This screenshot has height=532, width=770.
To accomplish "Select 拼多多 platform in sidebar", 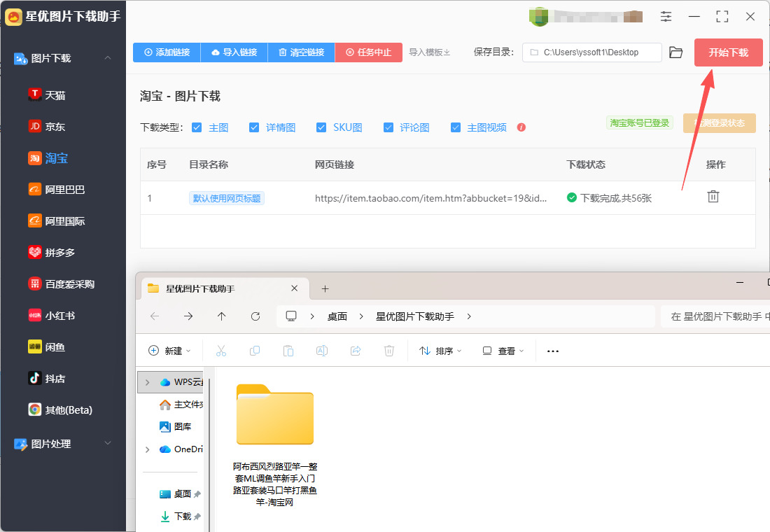I will [59, 253].
